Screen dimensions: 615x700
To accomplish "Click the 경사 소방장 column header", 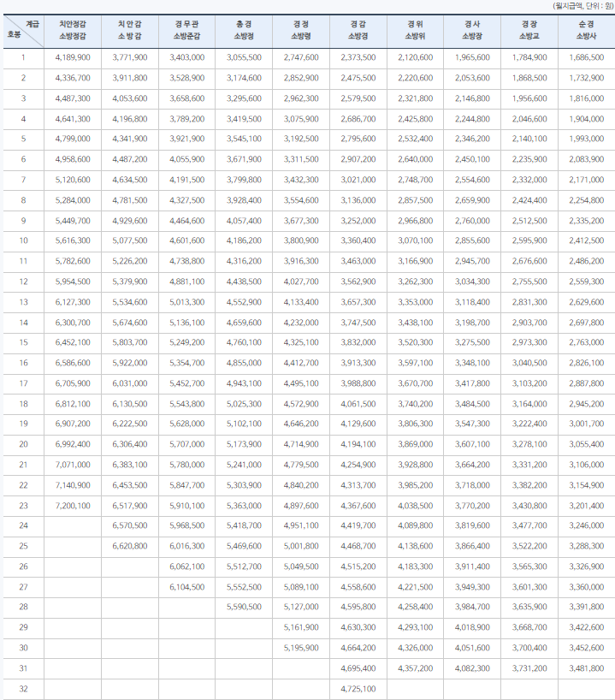I will point(473,30).
